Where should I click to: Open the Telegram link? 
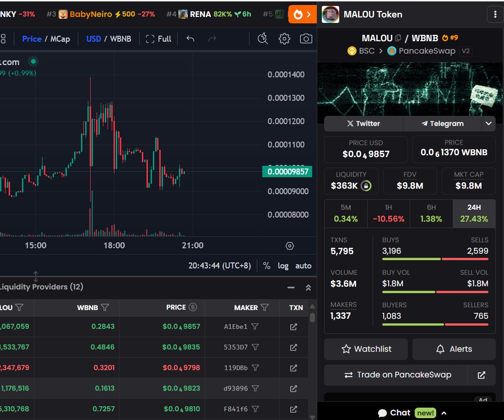click(443, 124)
